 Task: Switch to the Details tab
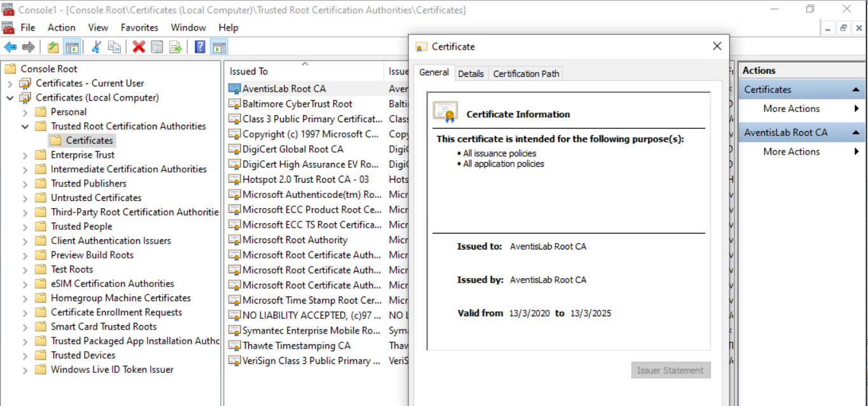(471, 73)
